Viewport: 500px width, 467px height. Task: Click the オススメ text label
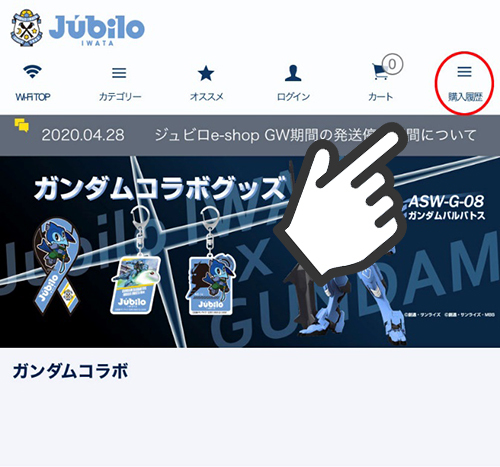(206, 97)
